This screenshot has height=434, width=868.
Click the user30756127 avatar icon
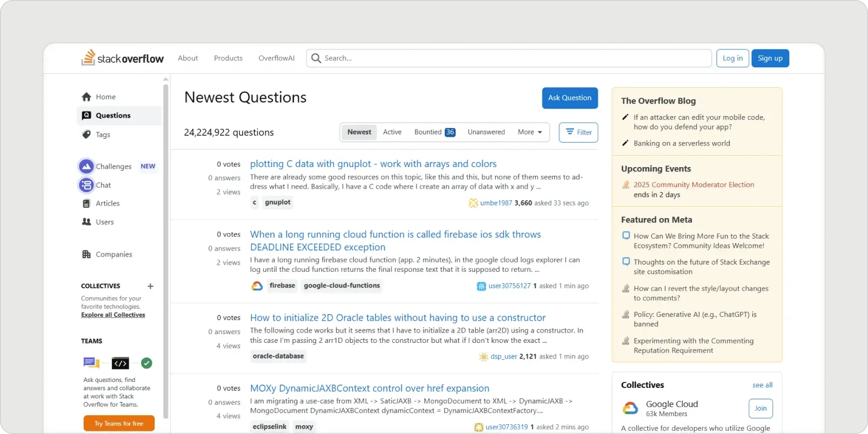(481, 286)
